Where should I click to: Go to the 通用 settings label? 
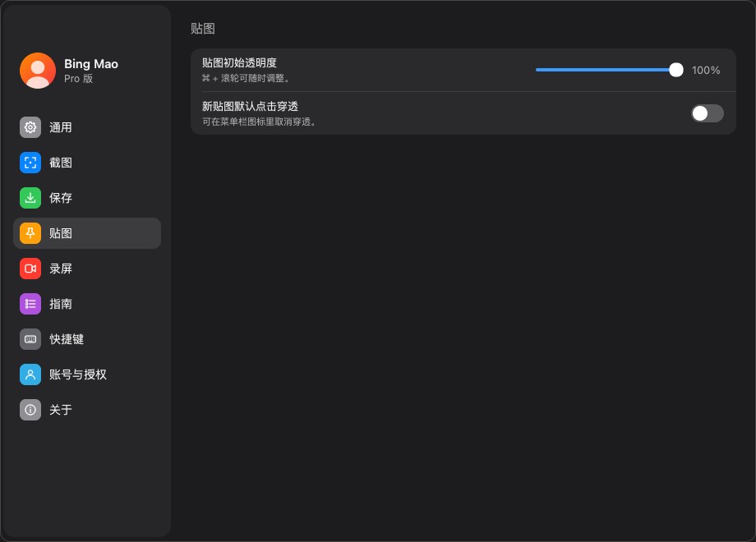(61, 127)
